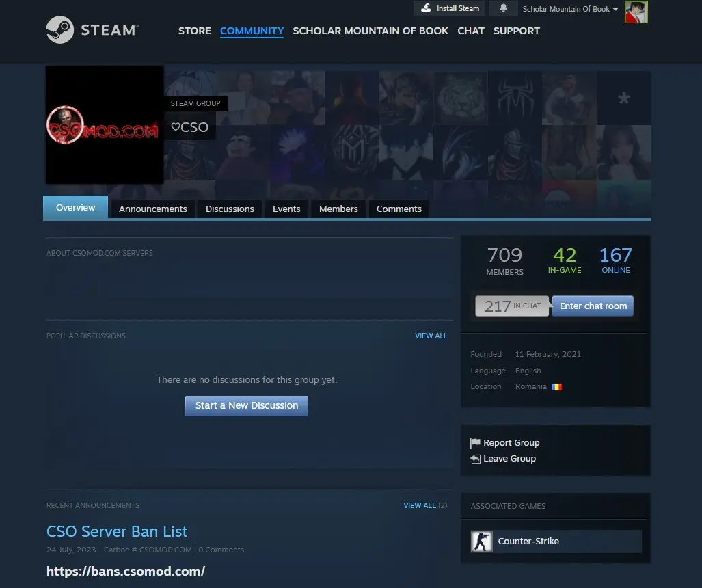The height and width of the screenshot is (588, 702).
Task: Click the STEAM GROUP label
Action: click(195, 103)
